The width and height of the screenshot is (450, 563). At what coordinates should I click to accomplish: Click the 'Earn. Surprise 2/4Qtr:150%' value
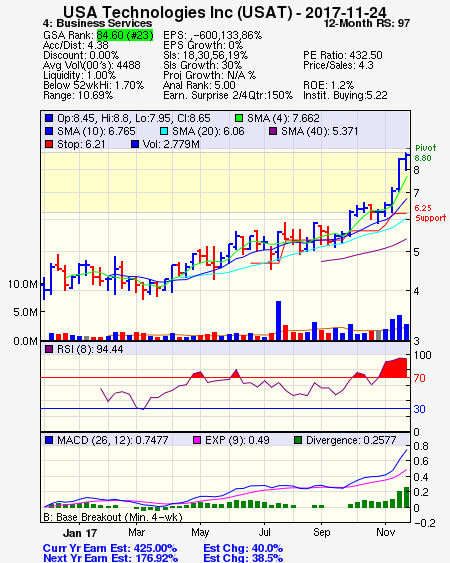228,96
